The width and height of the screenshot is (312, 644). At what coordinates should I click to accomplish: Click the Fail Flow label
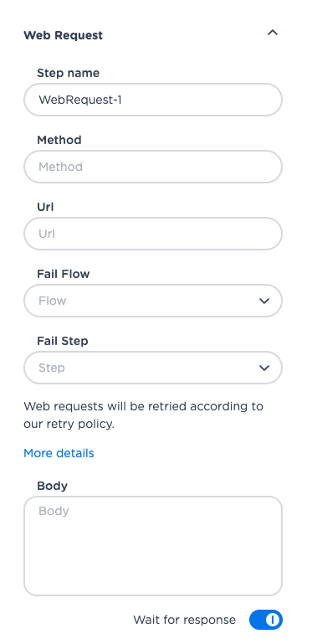[63, 274]
